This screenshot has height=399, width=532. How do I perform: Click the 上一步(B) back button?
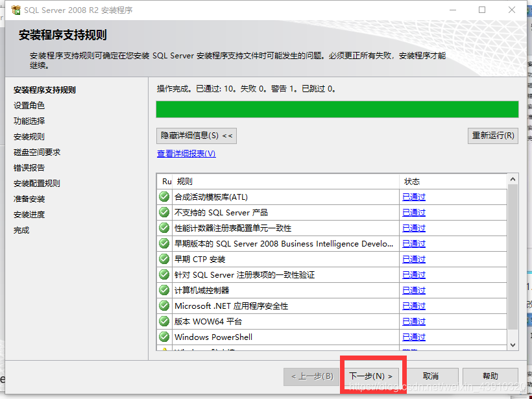point(312,376)
